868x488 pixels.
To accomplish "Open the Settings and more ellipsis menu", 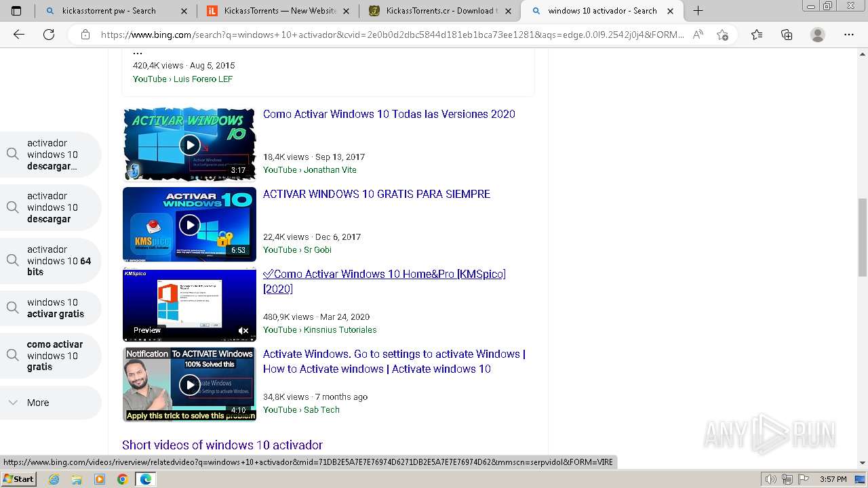I will (x=849, y=35).
